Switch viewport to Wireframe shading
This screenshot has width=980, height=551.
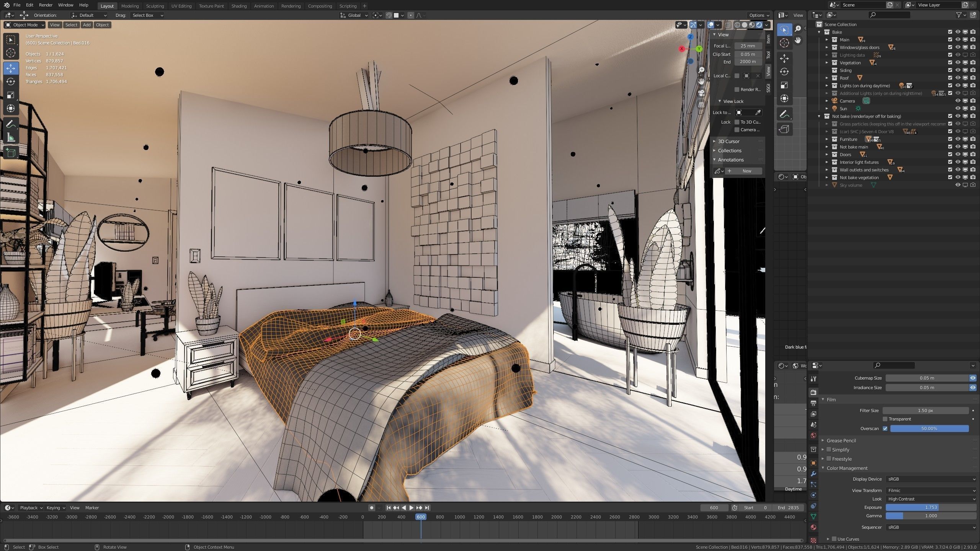(x=737, y=25)
